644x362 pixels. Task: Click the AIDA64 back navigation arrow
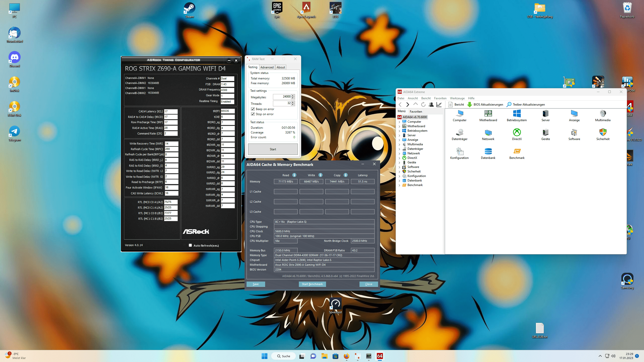[400, 105]
